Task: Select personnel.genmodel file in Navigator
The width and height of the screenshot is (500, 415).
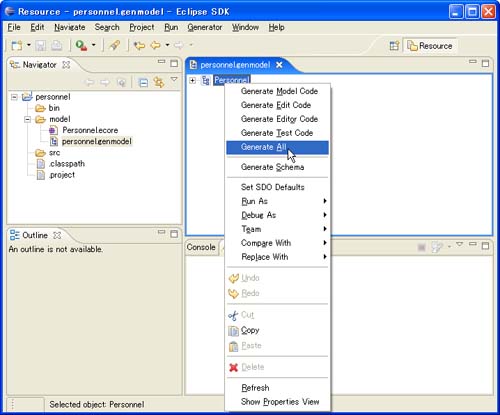Action: point(97,141)
